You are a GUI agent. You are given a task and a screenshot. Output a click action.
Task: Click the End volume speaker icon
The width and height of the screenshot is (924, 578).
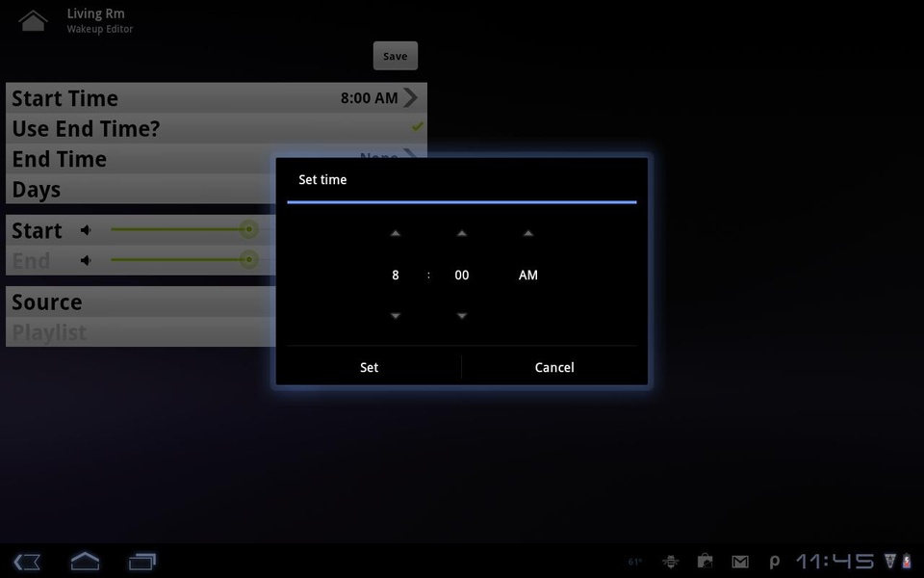click(86, 260)
